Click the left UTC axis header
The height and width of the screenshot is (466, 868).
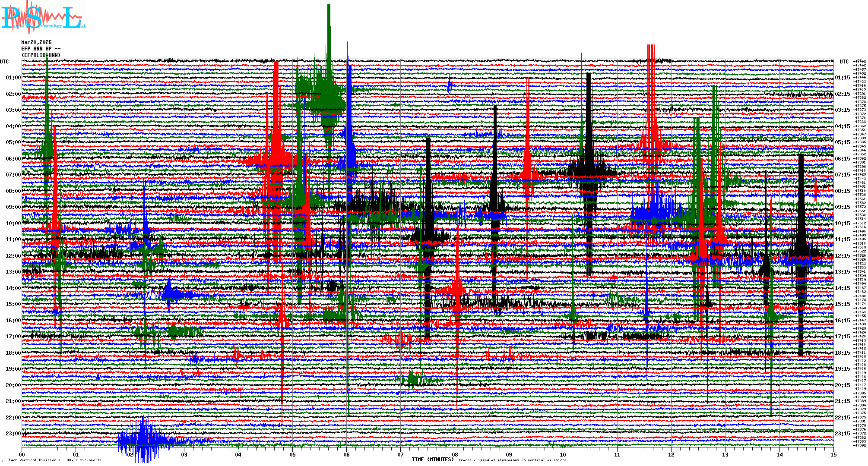(x=5, y=62)
